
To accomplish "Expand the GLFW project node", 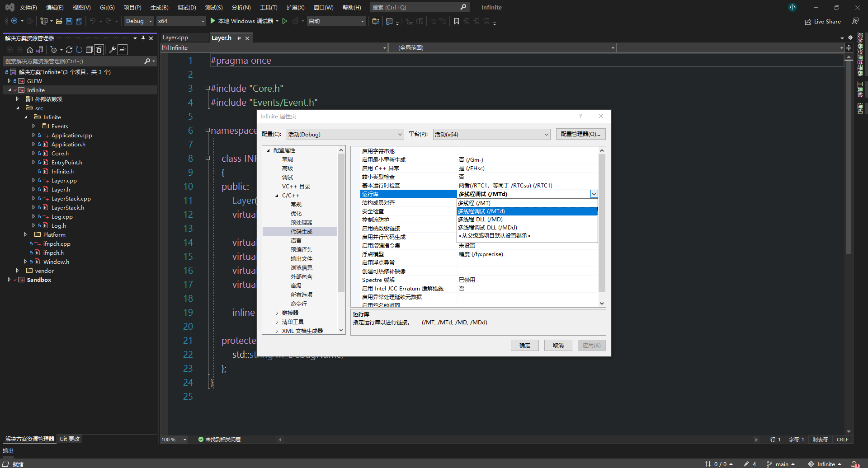I will 9,81.
